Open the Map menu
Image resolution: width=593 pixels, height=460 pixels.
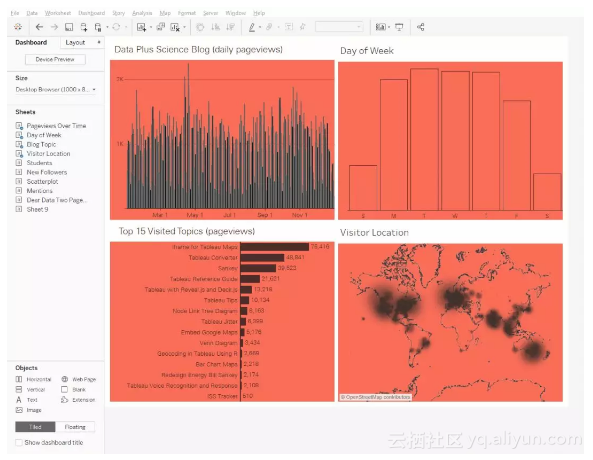[x=165, y=13]
